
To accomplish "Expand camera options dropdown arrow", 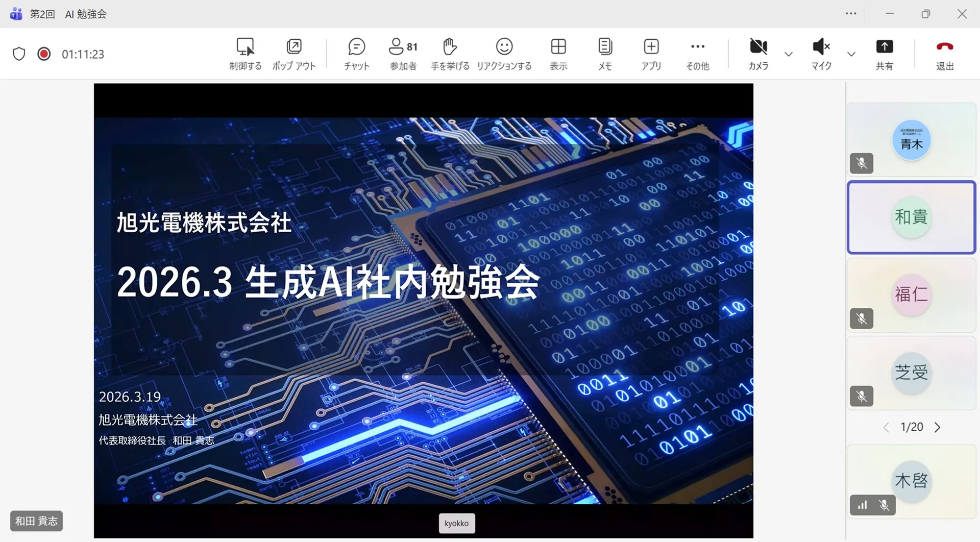I will click(789, 54).
